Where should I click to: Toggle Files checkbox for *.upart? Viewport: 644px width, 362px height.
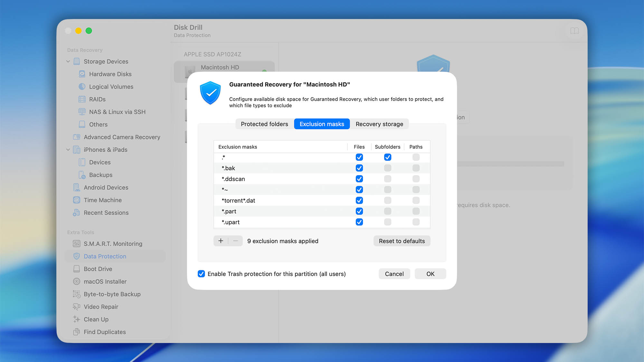(359, 222)
